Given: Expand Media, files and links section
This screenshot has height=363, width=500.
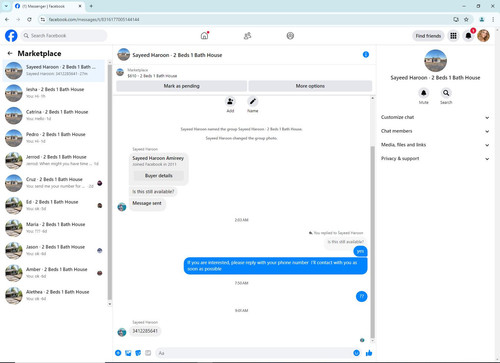Looking at the screenshot, I should pos(435,145).
